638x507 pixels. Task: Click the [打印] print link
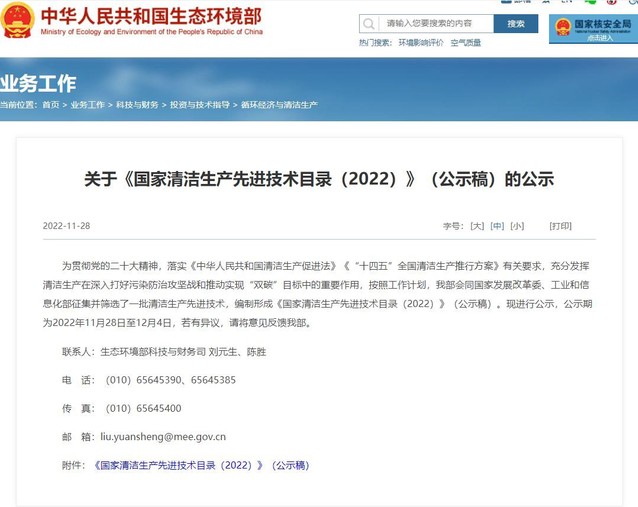[x=560, y=226]
